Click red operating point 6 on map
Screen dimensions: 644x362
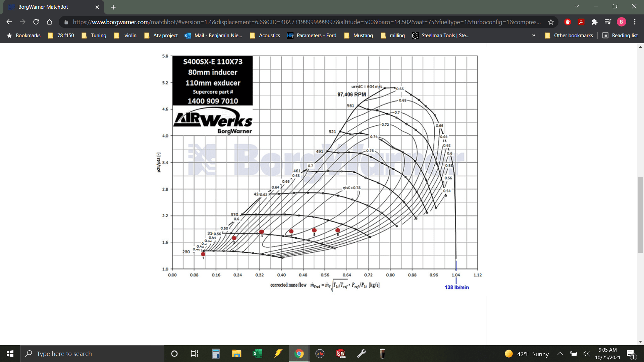point(338,230)
